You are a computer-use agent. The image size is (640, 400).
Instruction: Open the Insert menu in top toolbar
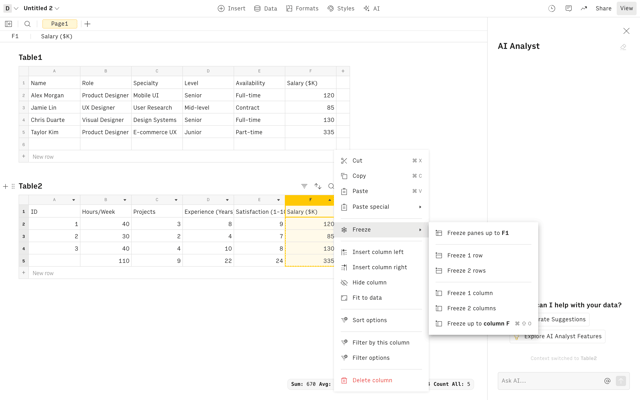click(x=231, y=9)
